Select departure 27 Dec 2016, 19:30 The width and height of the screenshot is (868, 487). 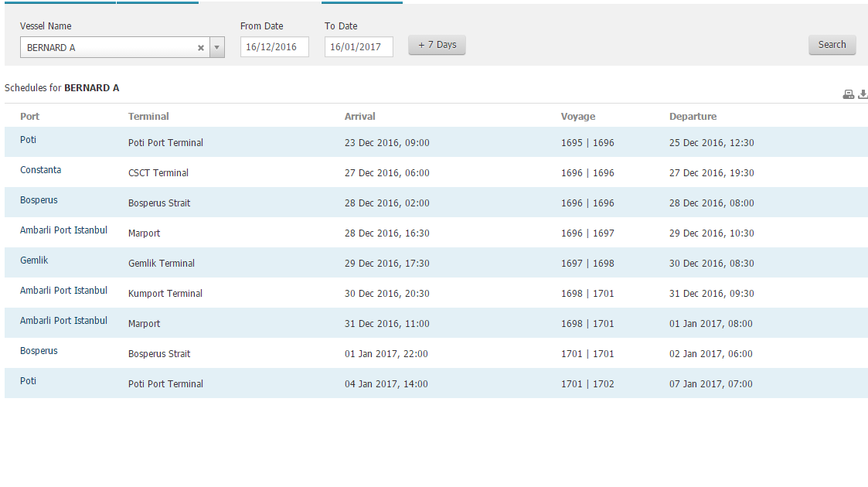pyautogui.click(x=711, y=172)
